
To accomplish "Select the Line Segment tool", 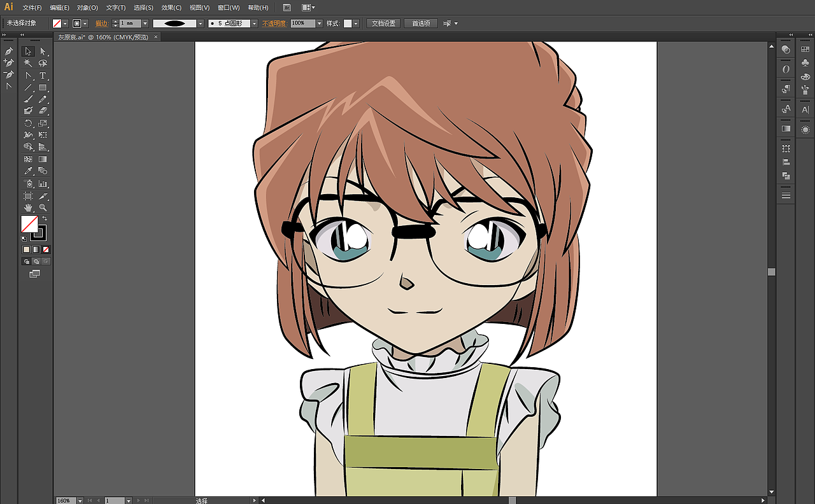I will pos(28,87).
